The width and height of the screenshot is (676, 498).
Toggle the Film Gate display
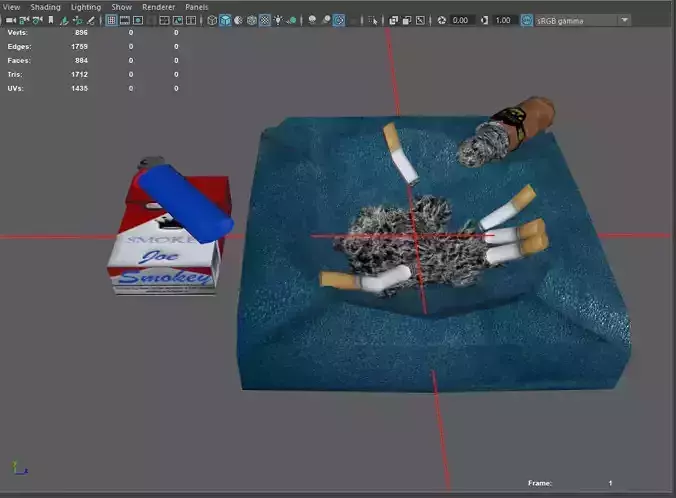click(x=125, y=20)
